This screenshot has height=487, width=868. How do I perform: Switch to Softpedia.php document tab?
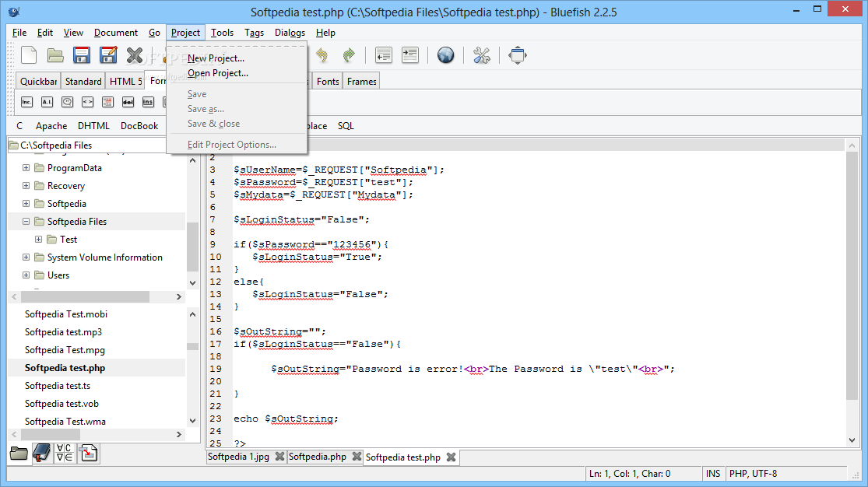[317, 457]
